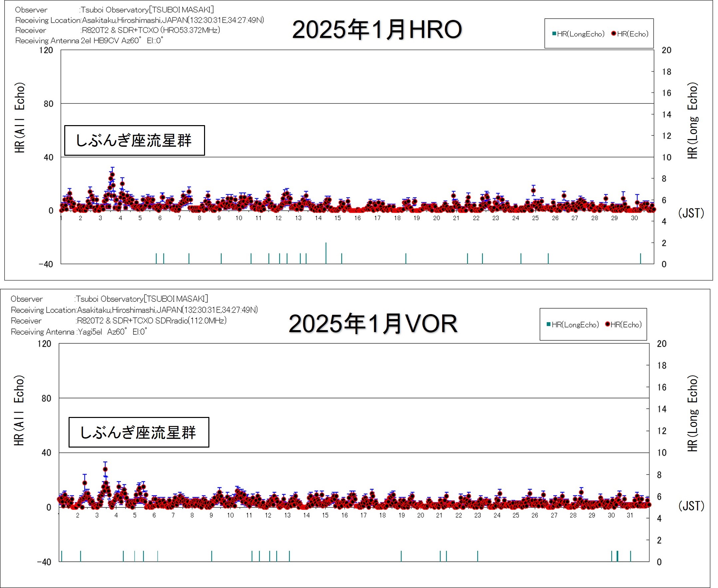Click the (JST) label in VOR chart
Viewport: 718px width, 588px height.
pos(691,505)
